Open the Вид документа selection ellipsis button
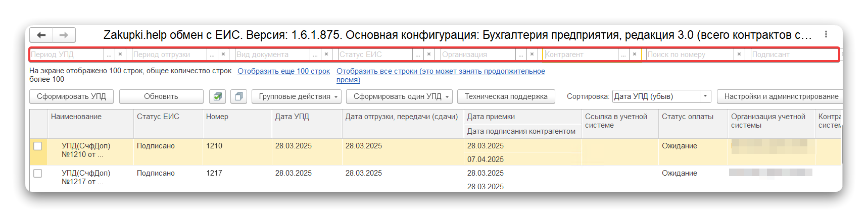868x217 pixels. click(x=316, y=55)
